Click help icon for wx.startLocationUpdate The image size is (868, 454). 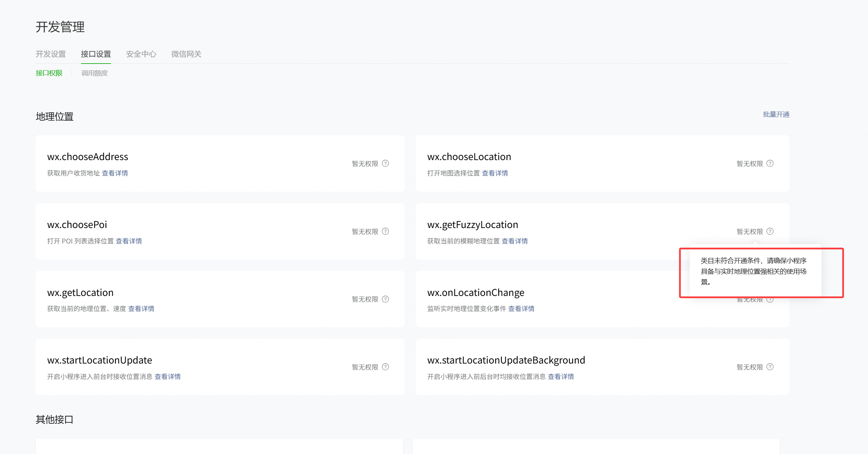pyautogui.click(x=386, y=367)
